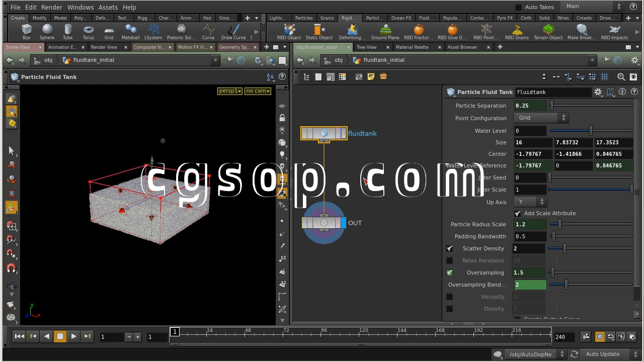Image resolution: width=644 pixels, height=362 pixels.
Task: Select the Box shelf tool
Action: click(x=26, y=32)
